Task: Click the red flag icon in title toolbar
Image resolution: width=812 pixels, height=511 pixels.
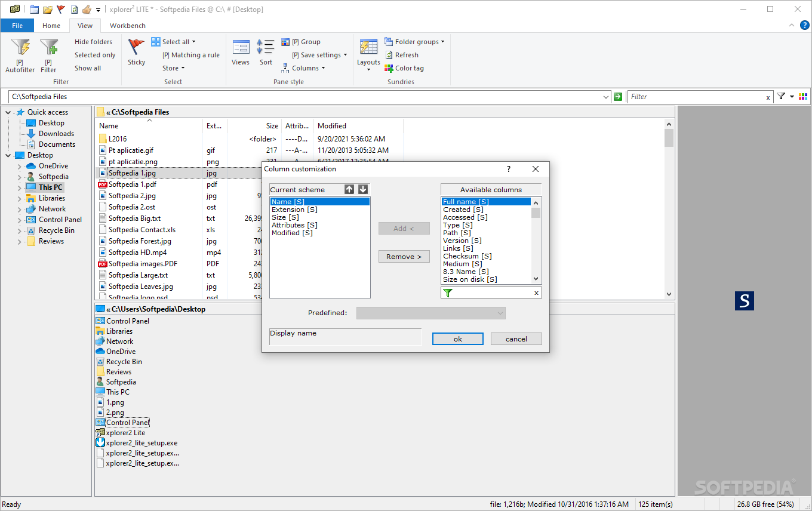Action: 61,10
